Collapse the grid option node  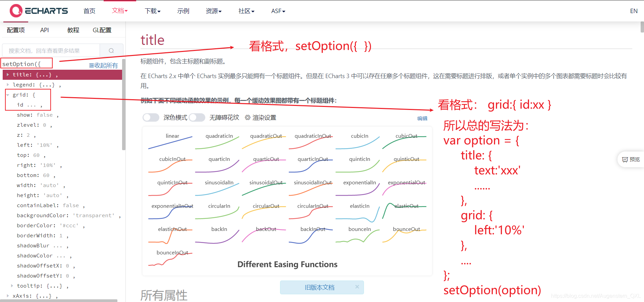point(8,95)
